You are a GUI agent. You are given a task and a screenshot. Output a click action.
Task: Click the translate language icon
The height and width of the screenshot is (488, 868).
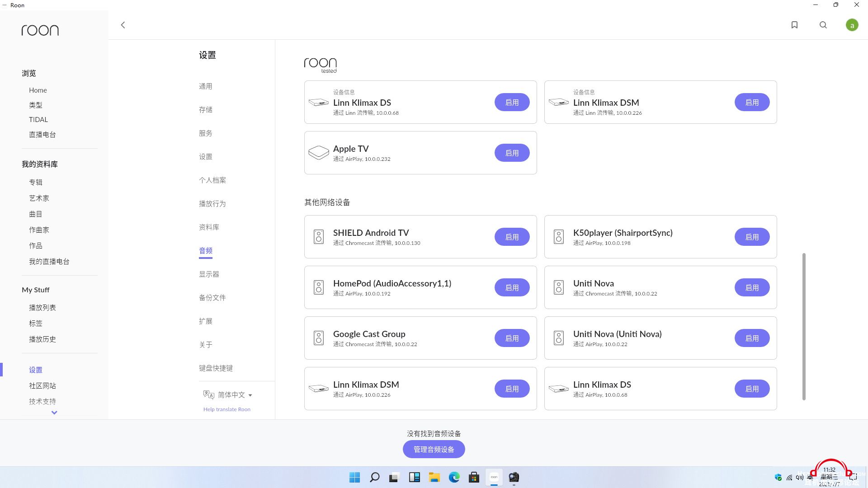[208, 394]
